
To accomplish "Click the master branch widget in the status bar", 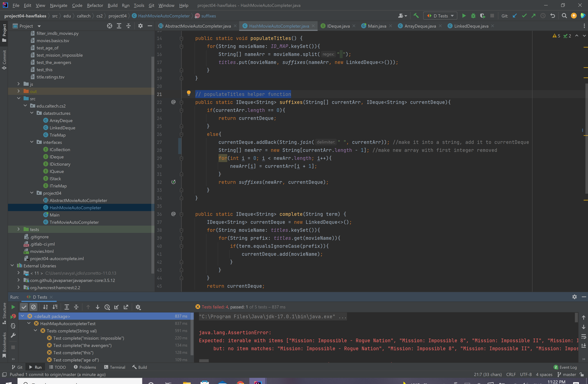I will [x=567, y=374].
